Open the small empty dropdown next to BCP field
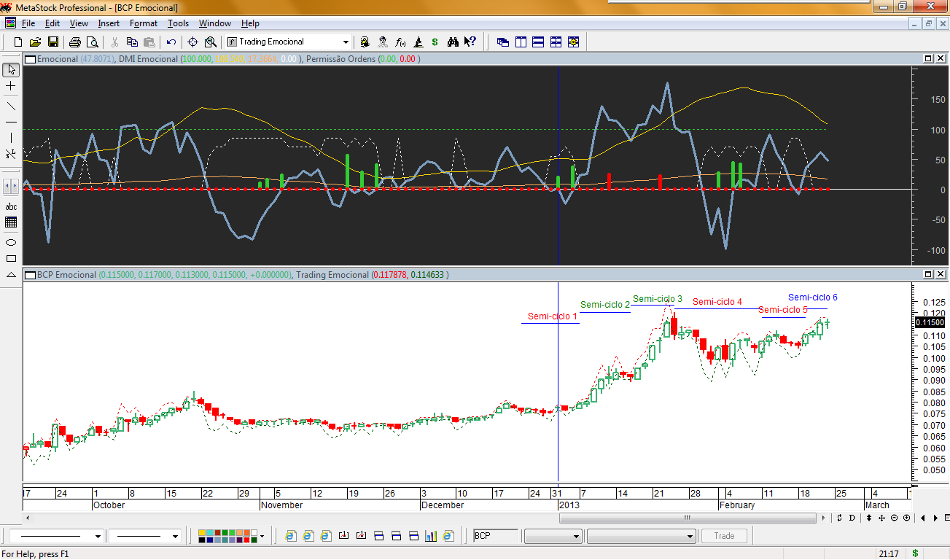Screen dimensions: 950x560 pyautogui.click(x=553, y=536)
